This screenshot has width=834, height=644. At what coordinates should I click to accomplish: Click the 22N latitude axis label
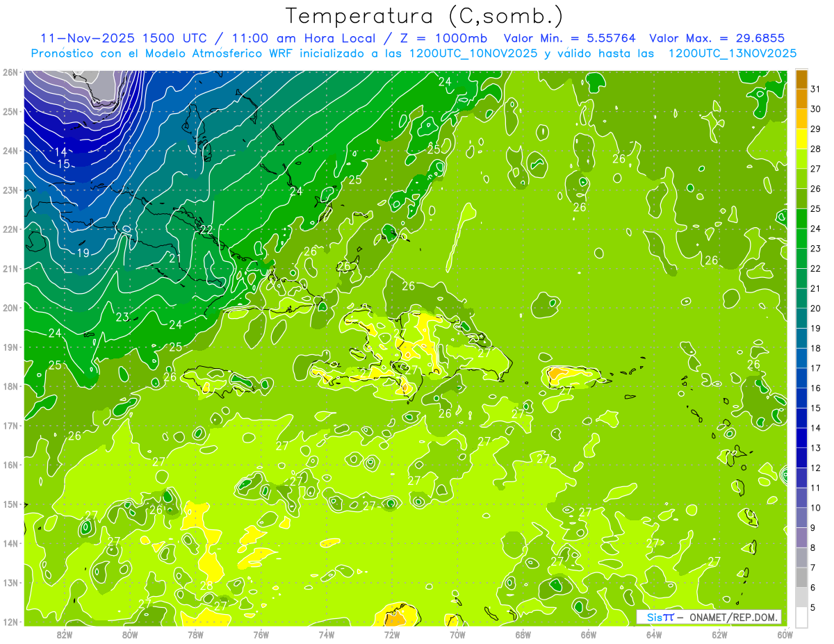click(10, 229)
